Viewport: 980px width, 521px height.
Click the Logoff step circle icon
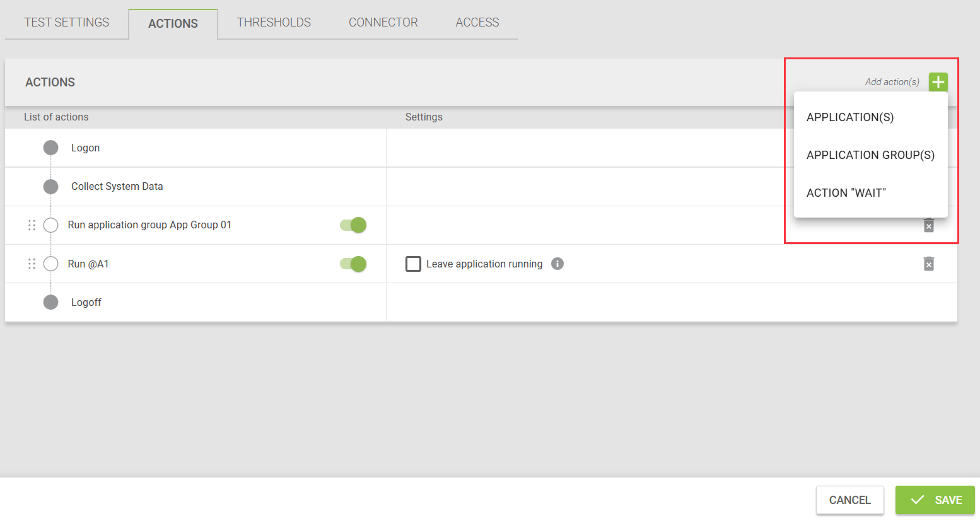pyautogui.click(x=51, y=302)
